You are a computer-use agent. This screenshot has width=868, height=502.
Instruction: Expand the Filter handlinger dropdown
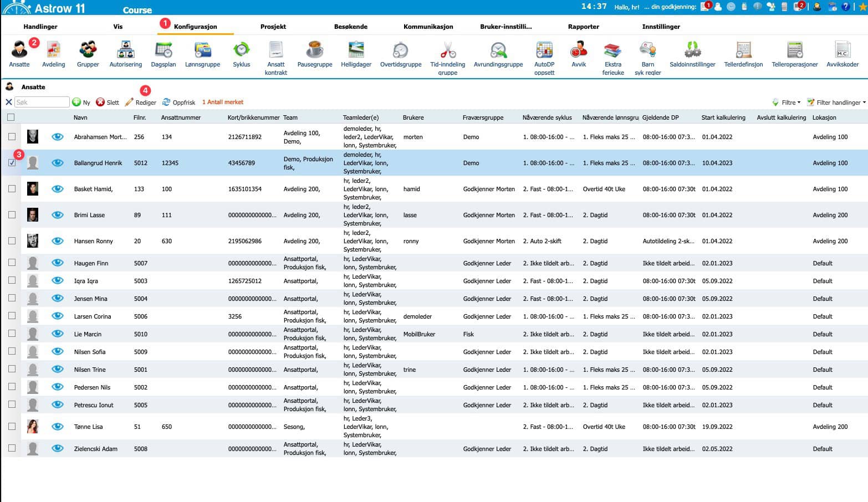click(837, 102)
